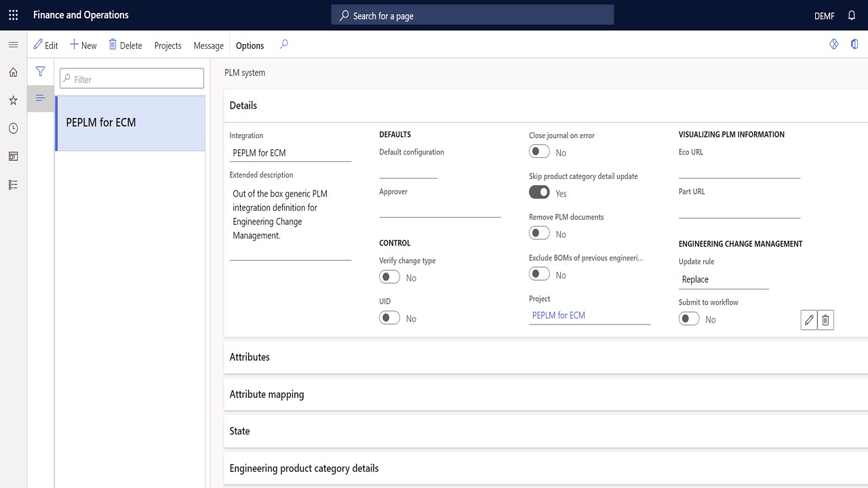Click the pencil edit icon near workflow

click(808, 320)
